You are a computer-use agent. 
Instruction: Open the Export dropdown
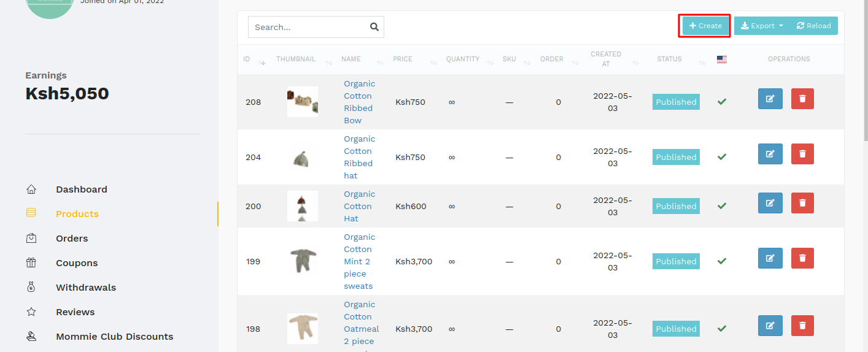pyautogui.click(x=762, y=26)
